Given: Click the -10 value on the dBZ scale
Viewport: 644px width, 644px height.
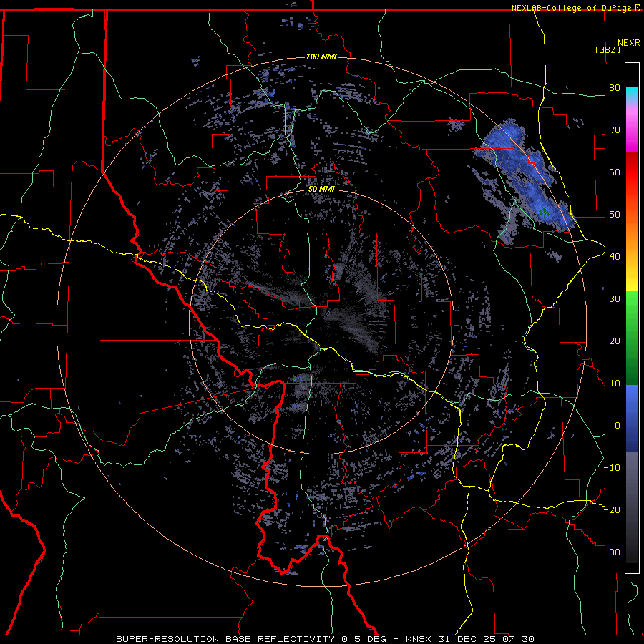Looking at the screenshot, I should click(x=612, y=468).
